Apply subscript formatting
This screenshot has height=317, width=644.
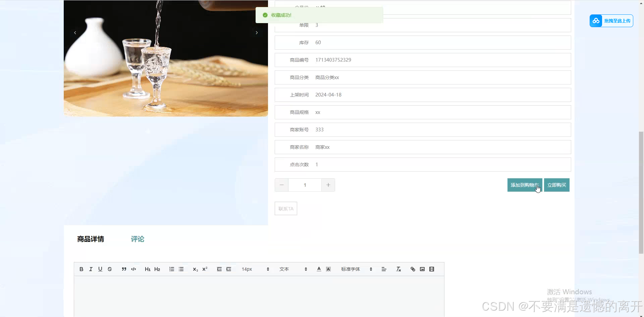pos(195,269)
